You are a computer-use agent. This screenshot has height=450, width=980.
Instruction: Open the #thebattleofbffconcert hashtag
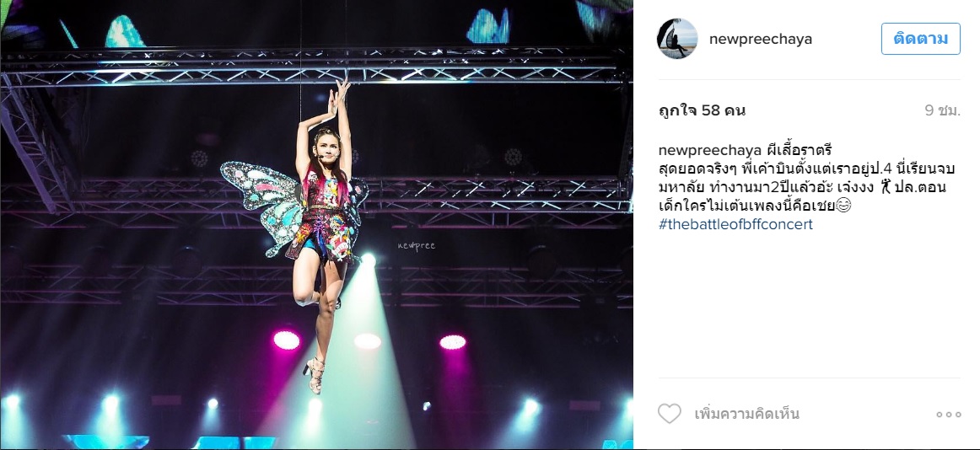[x=735, y=225]
